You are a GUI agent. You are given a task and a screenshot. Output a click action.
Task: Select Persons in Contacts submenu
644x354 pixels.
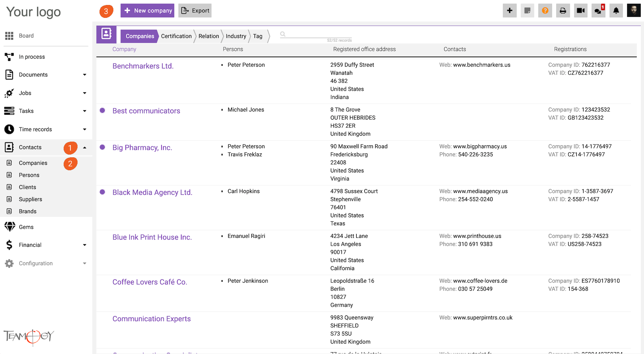coord(29,175)
